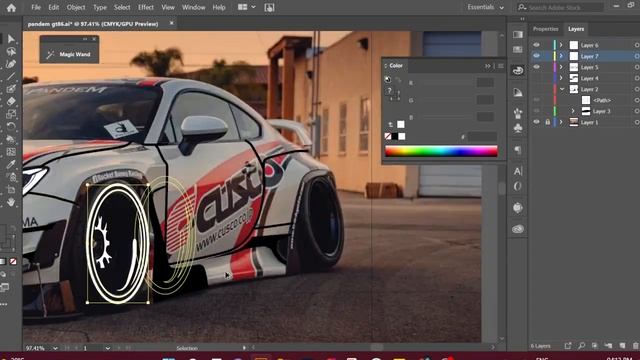Open the Essentials workspace dropdown
640x360 pixels.
click(485, 7)
